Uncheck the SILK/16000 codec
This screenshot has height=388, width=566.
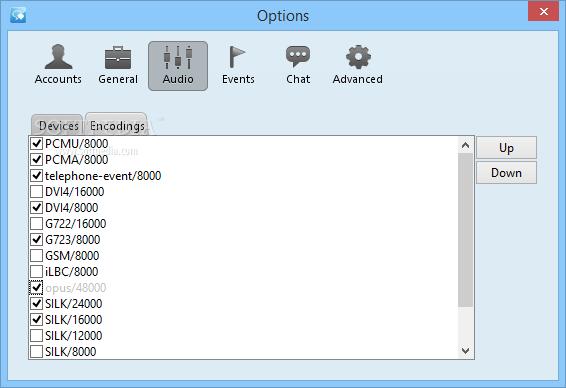tap(36, 319)
